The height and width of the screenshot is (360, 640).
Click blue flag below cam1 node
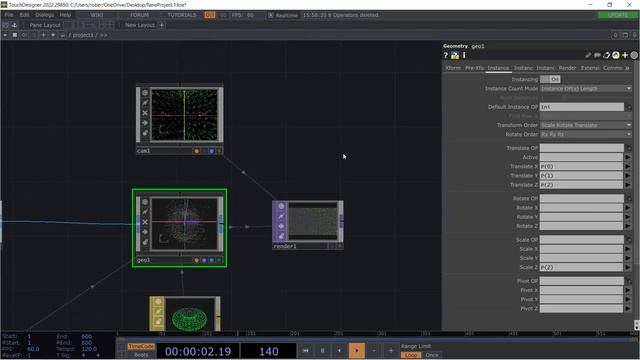[x=212, y=151]
